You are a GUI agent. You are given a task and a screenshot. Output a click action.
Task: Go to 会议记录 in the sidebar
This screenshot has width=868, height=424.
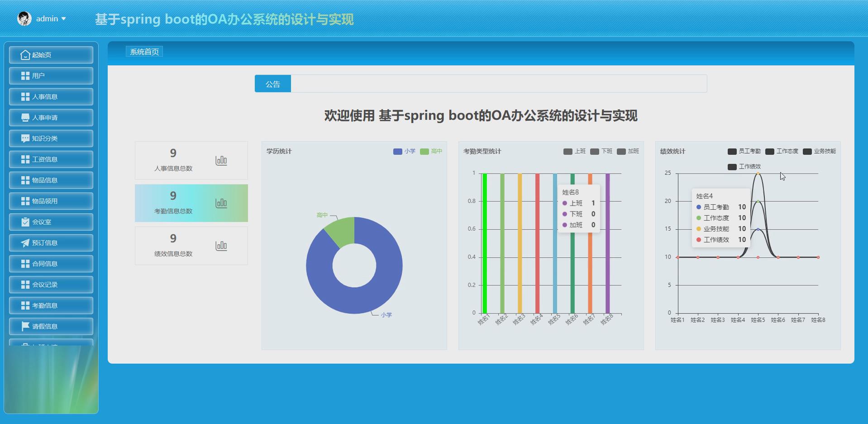[51, 284]
